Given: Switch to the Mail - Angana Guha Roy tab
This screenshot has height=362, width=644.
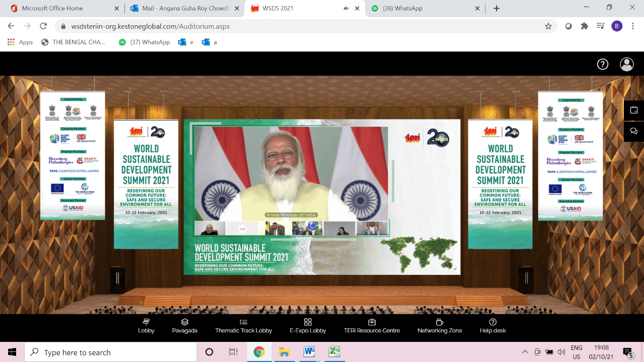Looking at the screenshot, I should [x=184, y=9].
